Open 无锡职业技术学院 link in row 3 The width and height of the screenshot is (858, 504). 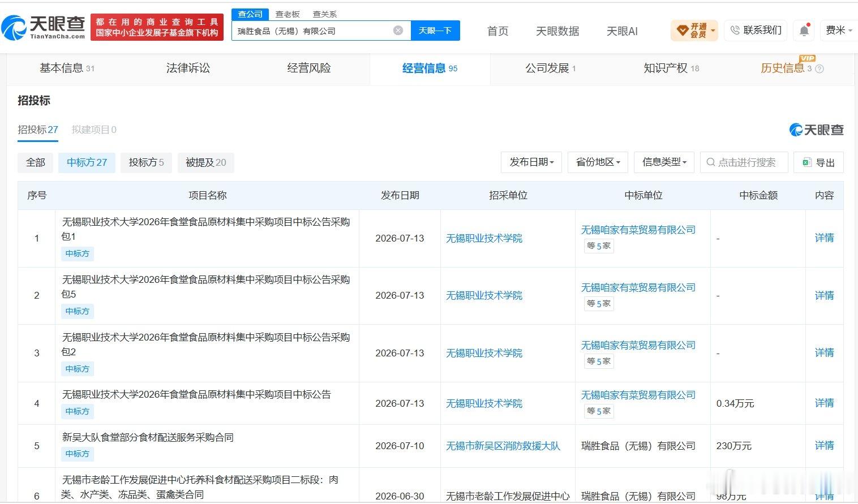(484, 354)
